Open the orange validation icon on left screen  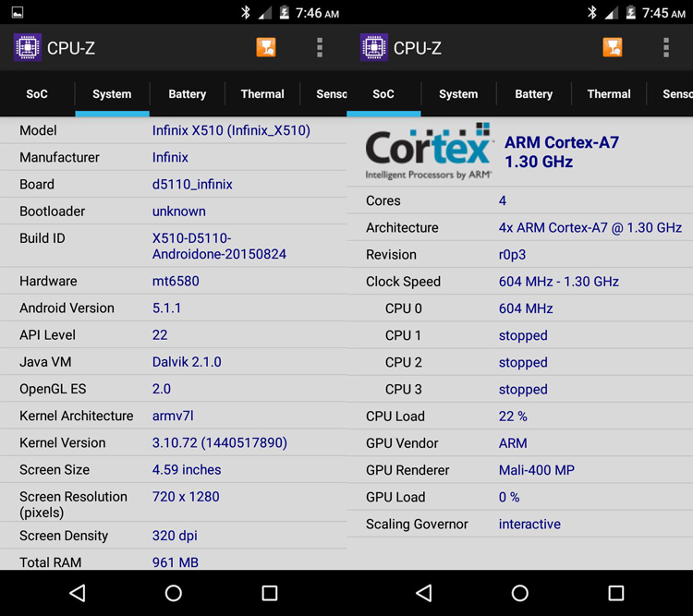pyautogui.click(x=266, y=47)
